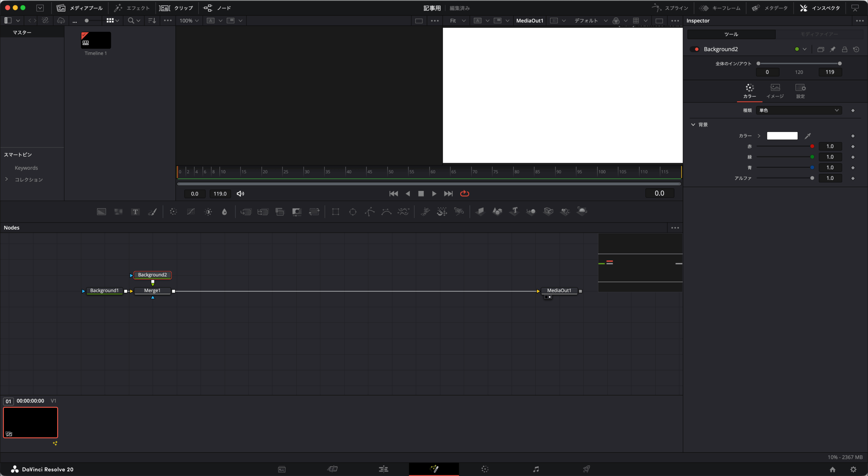
Task: Pin the Background2 inspector controls
Action: [x=832, y=50]
